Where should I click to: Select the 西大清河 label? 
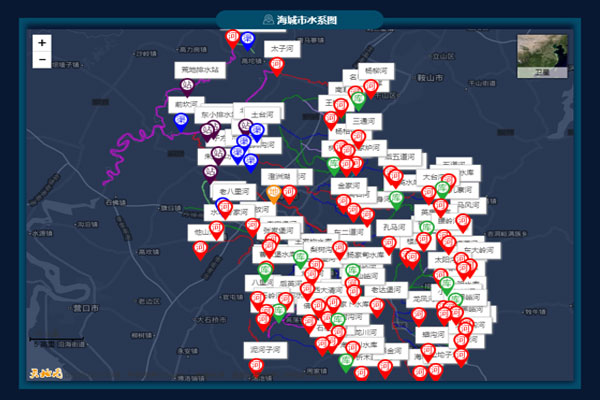(x=328, y=291)
